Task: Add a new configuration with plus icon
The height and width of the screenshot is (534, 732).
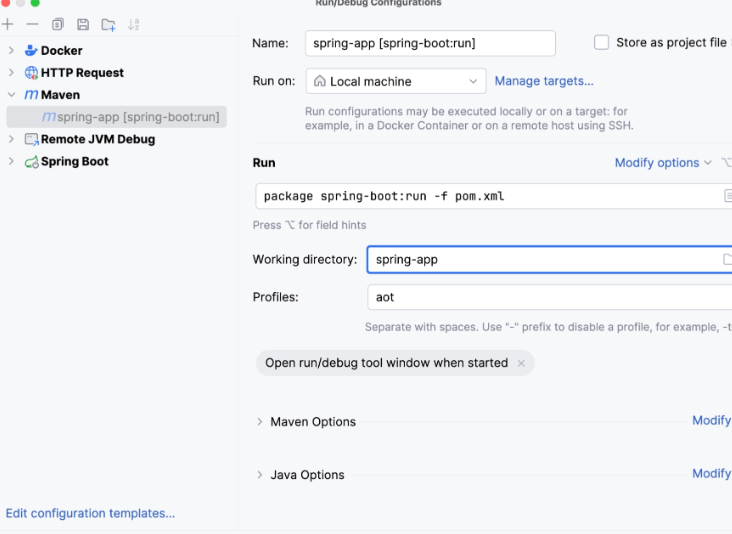Action: 7,24
